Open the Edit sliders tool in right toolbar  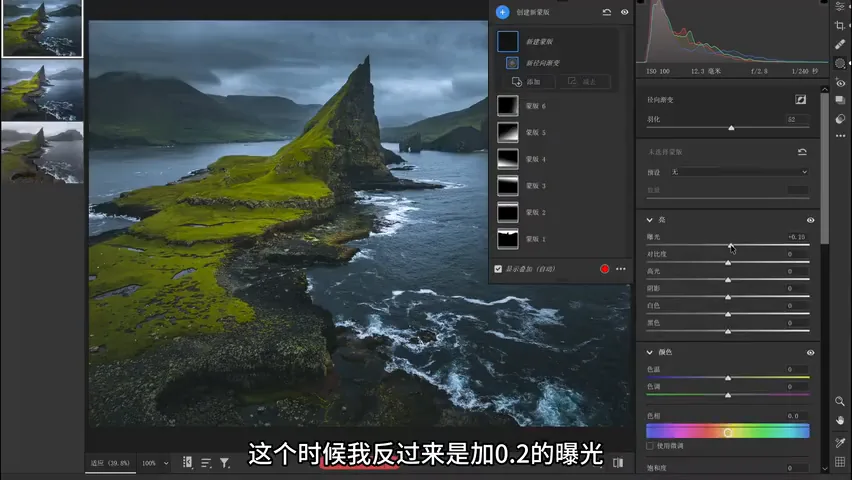click(x=840, y=6)
